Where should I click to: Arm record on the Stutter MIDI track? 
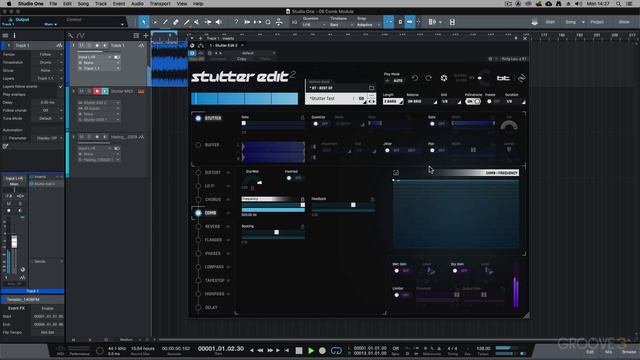tap(97, 91)
